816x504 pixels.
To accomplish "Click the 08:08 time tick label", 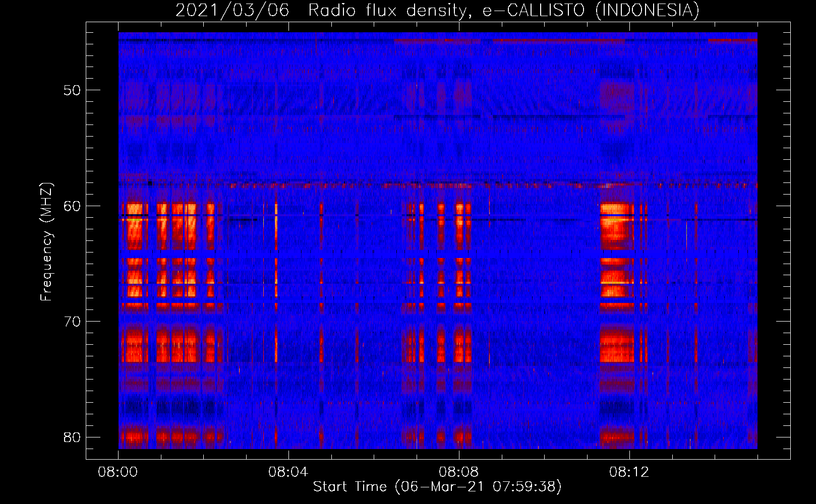I will [459, 473].
